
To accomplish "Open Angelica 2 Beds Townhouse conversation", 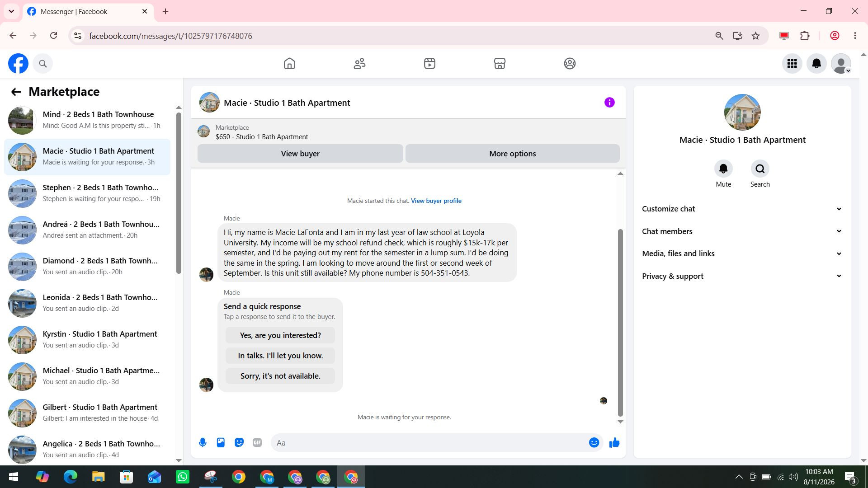I will [x=87, y=450].
